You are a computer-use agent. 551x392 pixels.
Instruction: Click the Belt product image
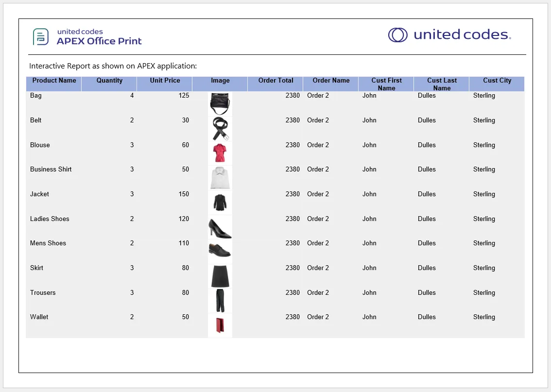tap(220, 129)
